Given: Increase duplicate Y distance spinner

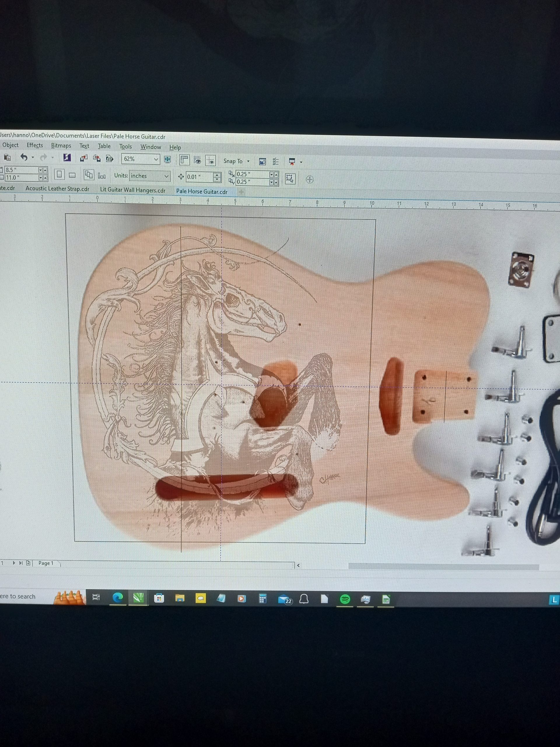Looking at the screenshot, I should click(x=276, y=182).
